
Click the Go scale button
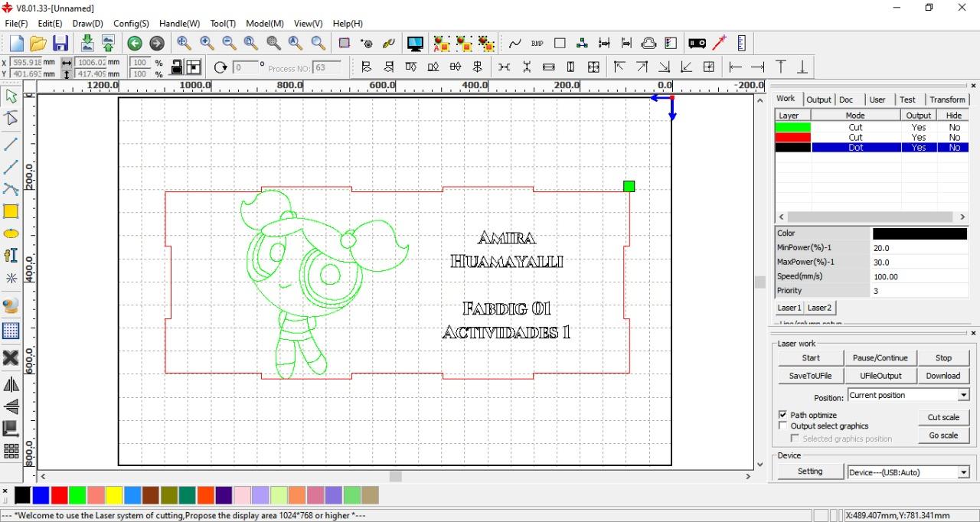pyautogui.click(x=943, y=436)
